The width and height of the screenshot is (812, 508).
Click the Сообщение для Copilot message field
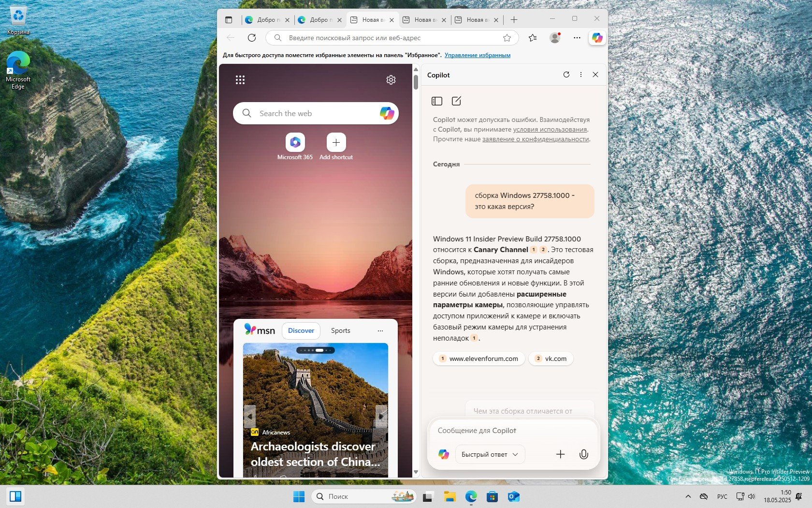(x=513, y=431)
